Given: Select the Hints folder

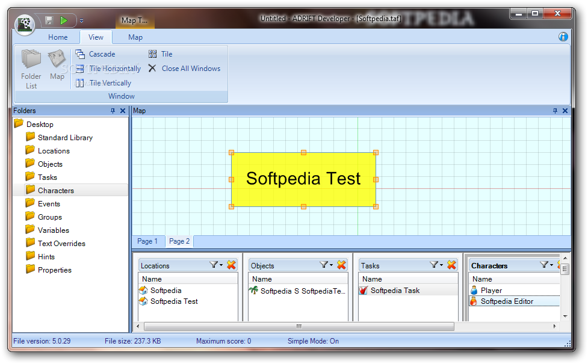Looking at the screenshot, I should pos(46,257).
